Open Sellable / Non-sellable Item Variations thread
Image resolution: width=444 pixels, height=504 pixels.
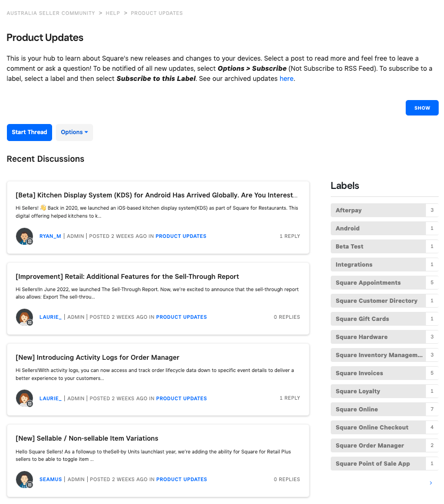click(x=87, y=439)
